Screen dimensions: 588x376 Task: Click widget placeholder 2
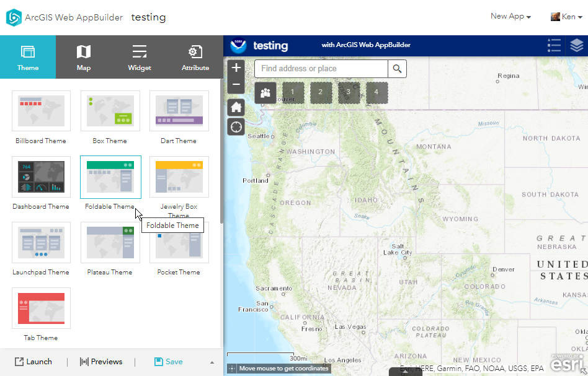click(320, 92)
